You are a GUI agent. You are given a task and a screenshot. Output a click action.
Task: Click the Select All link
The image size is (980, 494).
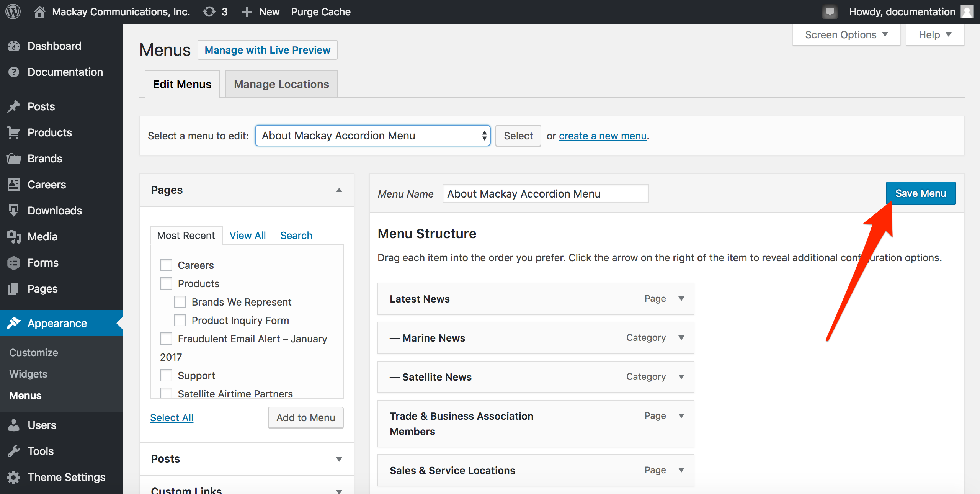point(172,418)
